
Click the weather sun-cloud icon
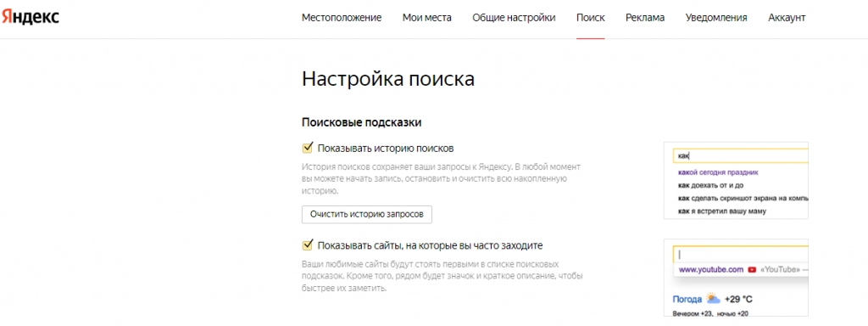[713, 299]
